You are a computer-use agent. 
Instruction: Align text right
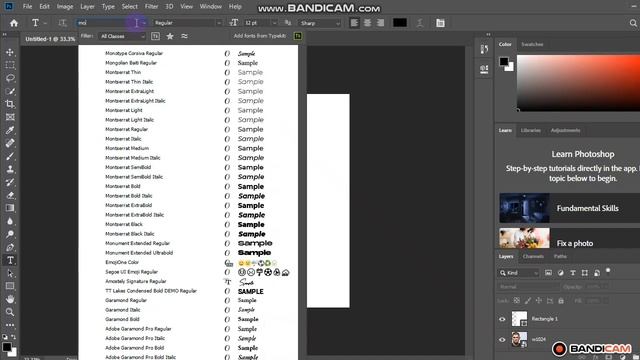pos(380,23)
